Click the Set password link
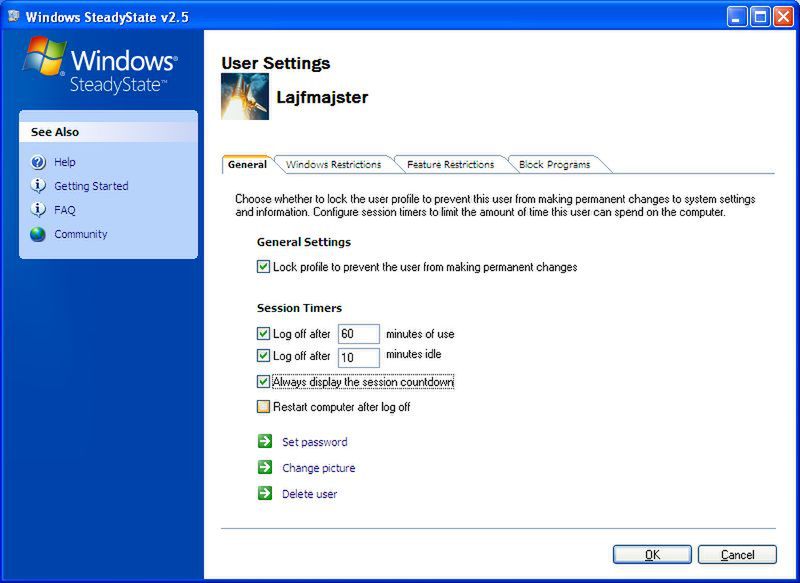800x583 pixels. 315,442
